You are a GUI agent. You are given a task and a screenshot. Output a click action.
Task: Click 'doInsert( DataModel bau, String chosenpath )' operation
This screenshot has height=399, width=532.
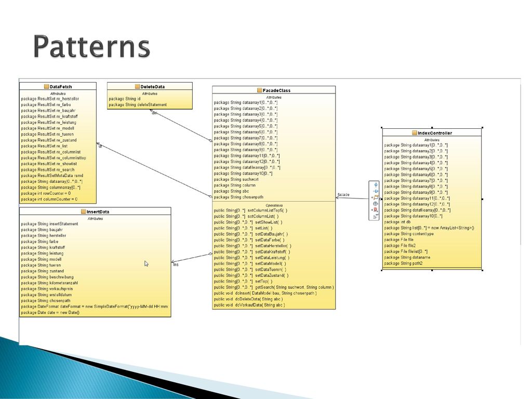click(x=276, y=293)
